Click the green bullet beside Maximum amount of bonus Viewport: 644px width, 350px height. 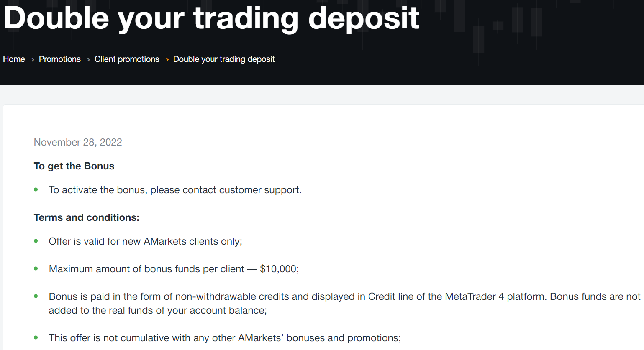tap(36, 268)
